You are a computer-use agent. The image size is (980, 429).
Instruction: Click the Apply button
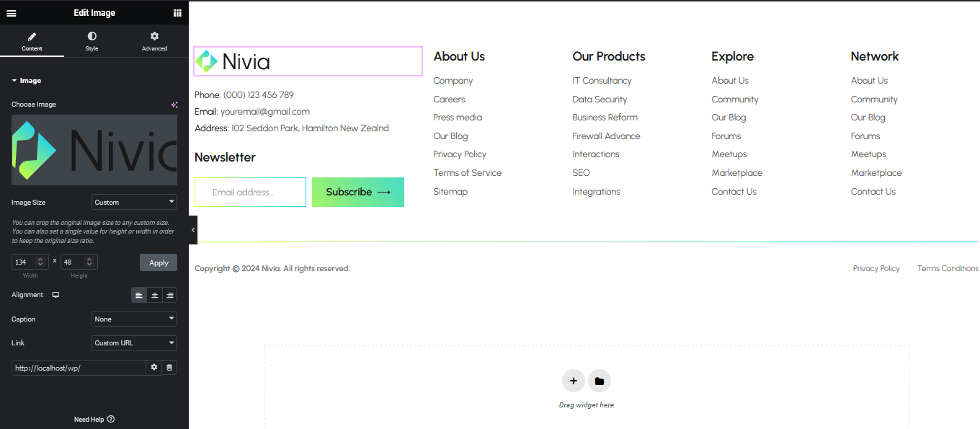[159, 263]
